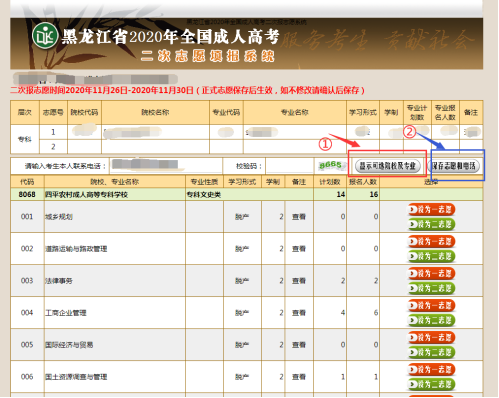Click major name 国际经济与贸易

(69, 345)
